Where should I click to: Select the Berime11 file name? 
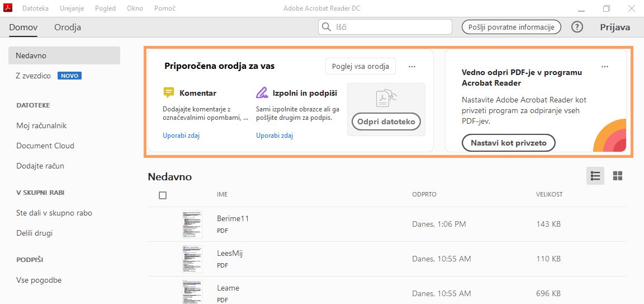click(x=233, y=219)
